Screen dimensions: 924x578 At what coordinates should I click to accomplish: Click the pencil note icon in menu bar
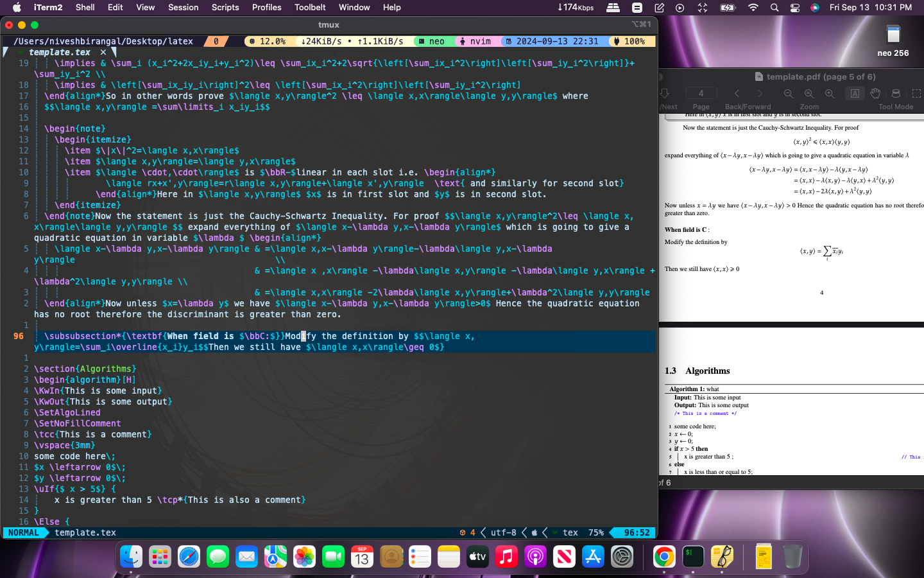tap(659, 7)
